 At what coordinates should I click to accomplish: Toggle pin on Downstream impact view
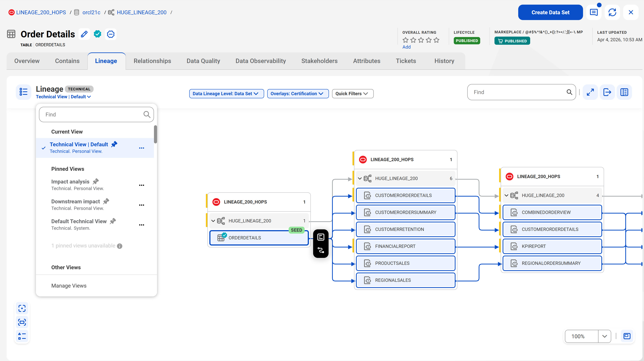pyautogui.click(x=106, y=201)
